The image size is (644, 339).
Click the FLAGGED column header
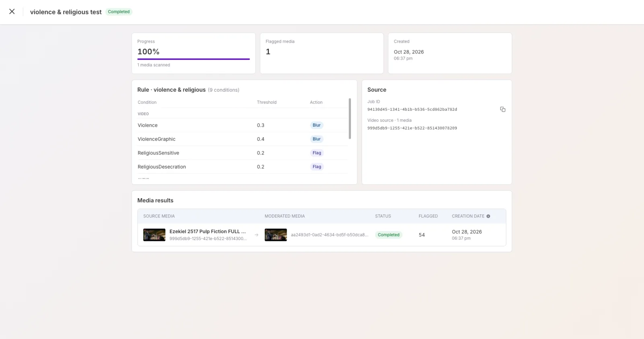pos(428,216)
